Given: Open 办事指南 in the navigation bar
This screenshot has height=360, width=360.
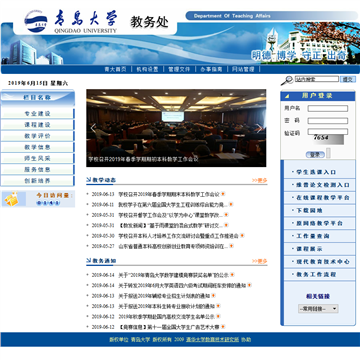Looking at the screenshot, I should click(x=211, y=69).
